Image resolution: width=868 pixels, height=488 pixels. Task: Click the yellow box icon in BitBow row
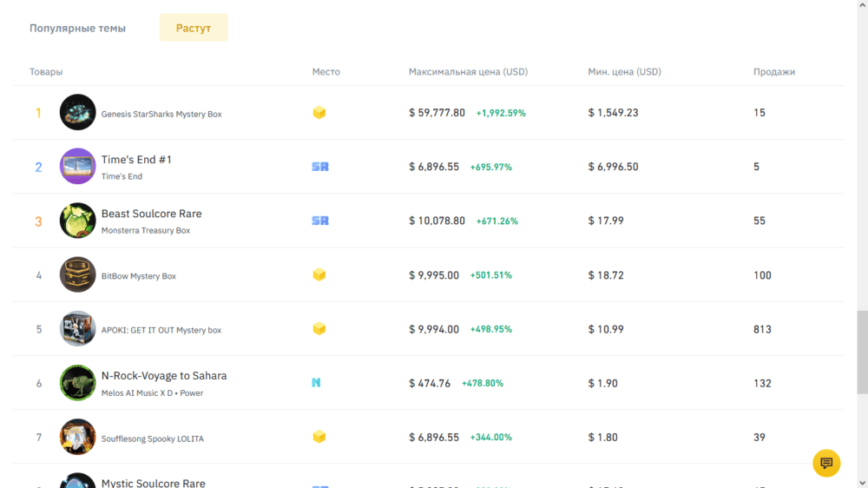[x=319, y=275]
